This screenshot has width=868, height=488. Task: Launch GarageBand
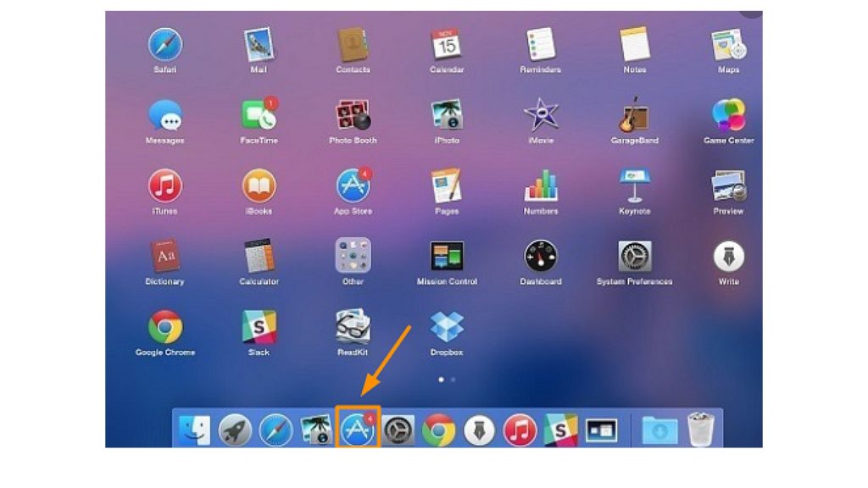[x=634, y=119]
